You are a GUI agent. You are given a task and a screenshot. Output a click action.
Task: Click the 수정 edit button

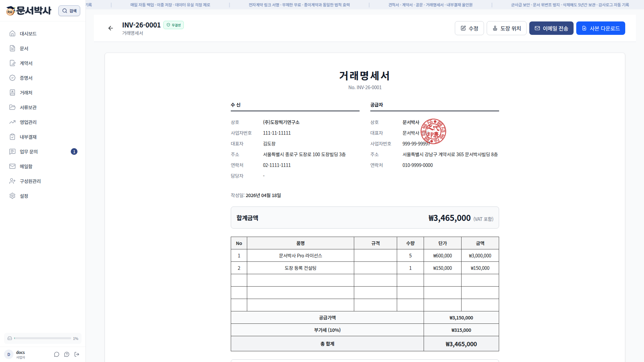tap(469, 28)
